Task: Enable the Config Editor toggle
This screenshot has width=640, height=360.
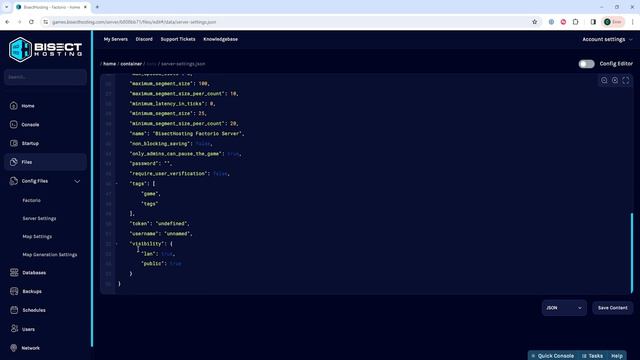Action: click(x=587, y=64)
